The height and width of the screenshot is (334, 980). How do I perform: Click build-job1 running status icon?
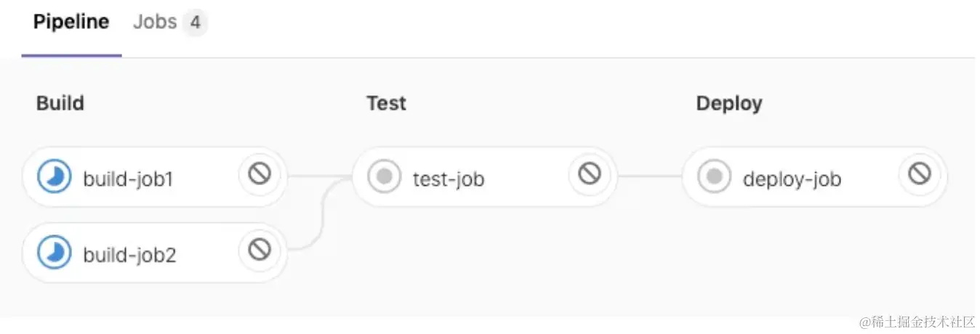[x=55, y=177]
